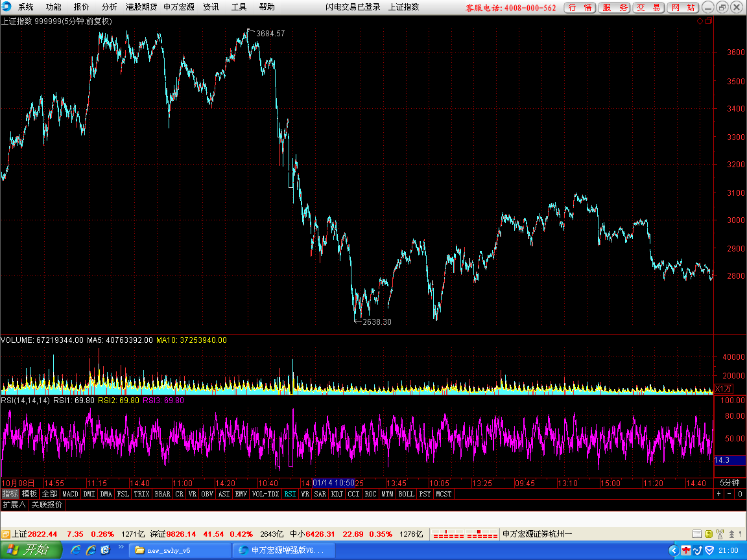Launch Internet Explorer from the quick launch
Image resolution: width=747 pixels, height=560 pixels.
[75, 550]
